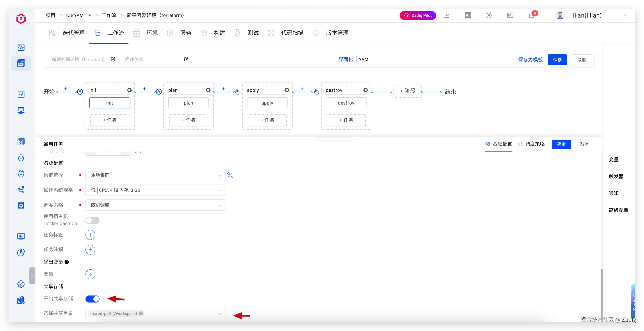Open the scheduling strategy dropdown

point(155,205)
